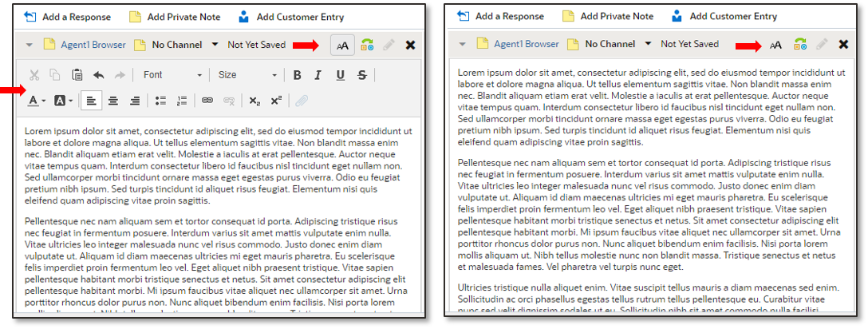868x329 pixels.
Task: Click Add Private Note in the toolbar-hidden panel
Action: [x=608, y=17]
